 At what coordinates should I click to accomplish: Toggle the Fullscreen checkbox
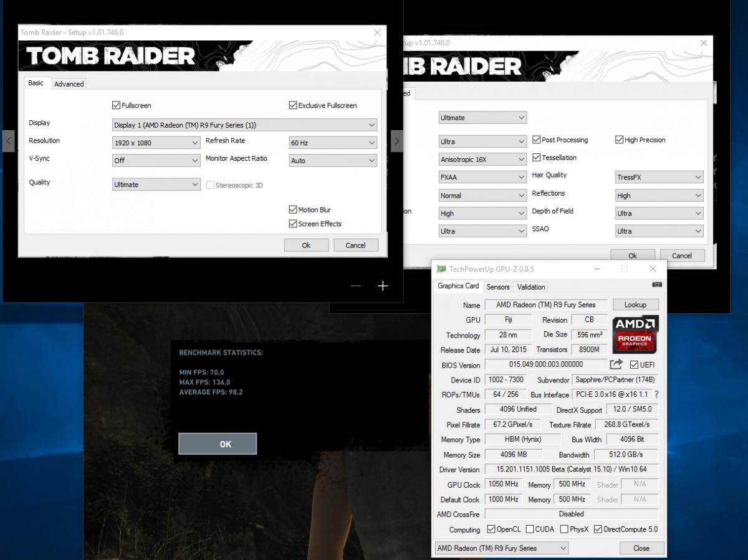click(116, 105)
